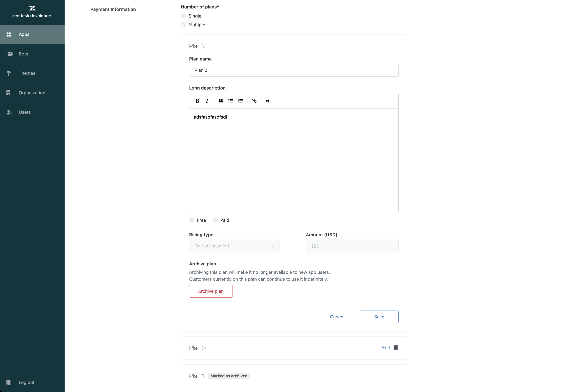The width and height of the screenshot is (576, 392).
Task: Delete Plan 3 with trash icon
Action: [396, 347]
